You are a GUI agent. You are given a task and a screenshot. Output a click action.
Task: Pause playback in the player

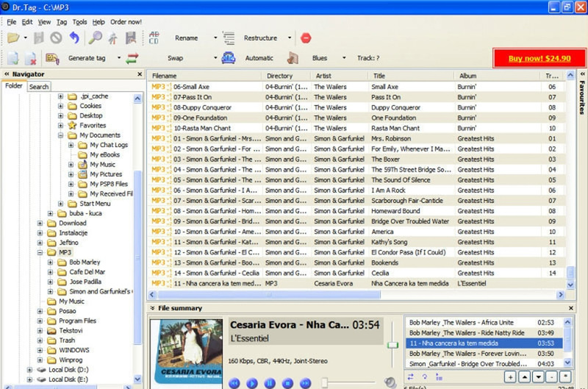[x=270, y=383]
